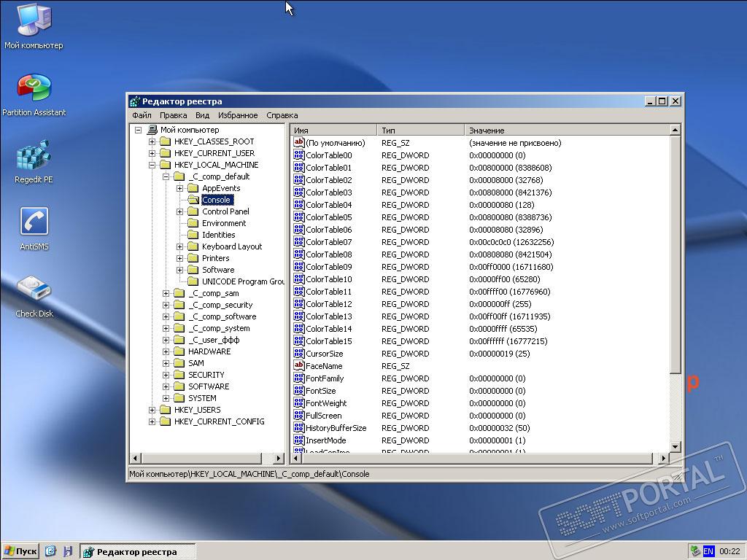Click values list scroll down arrow

click(x=675, y=447)
